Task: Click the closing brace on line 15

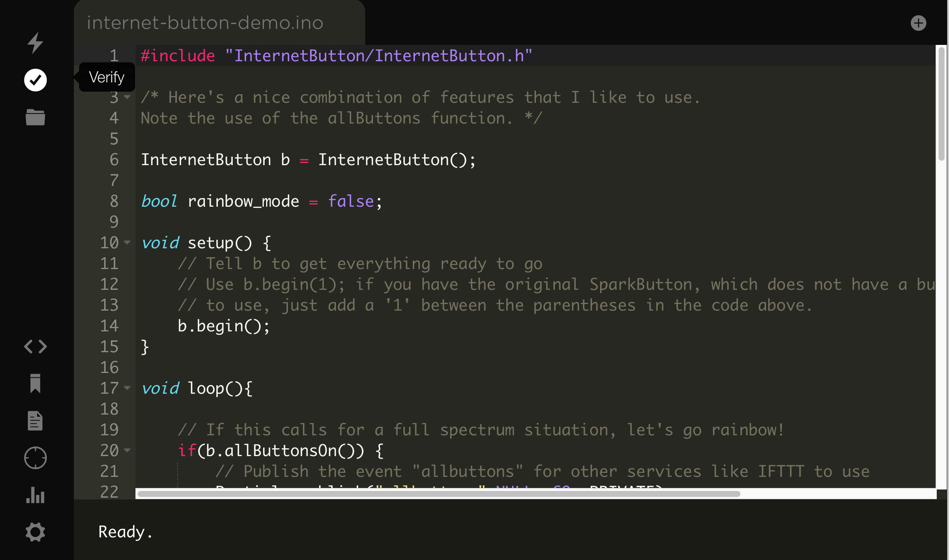Action: click(145, 347)
